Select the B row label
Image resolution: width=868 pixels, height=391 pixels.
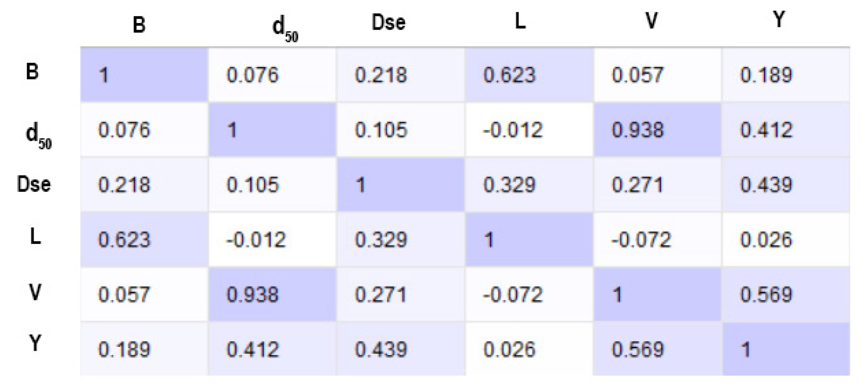(32, 72)
